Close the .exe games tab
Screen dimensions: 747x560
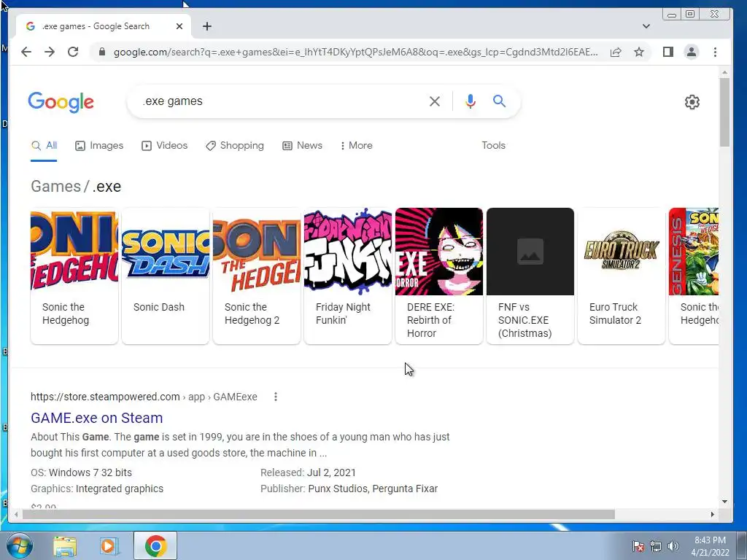[x=179, y=26]
